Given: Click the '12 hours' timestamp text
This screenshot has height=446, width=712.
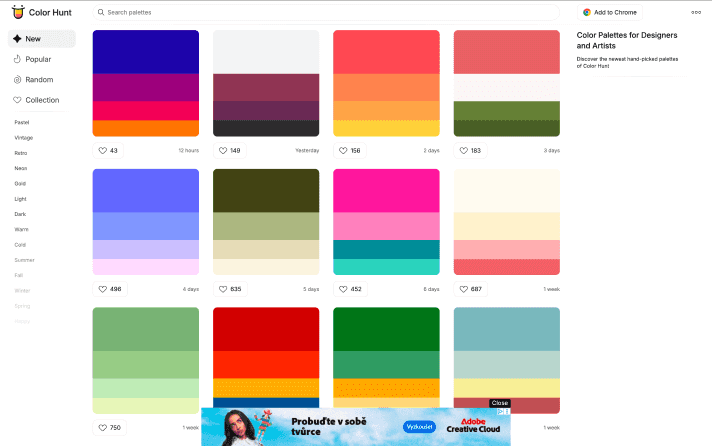Looking at the screenshot, I should point(188,150).
